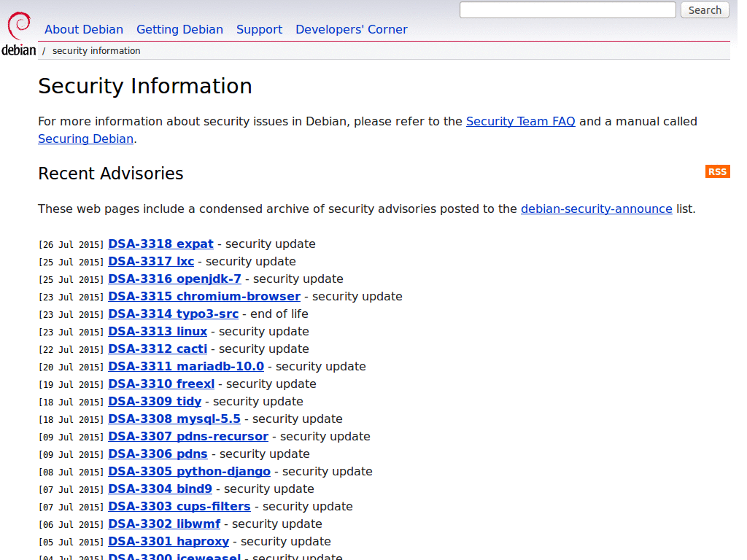Open advisory DSA-3308 mysql-5.5
This screenshot has width=747, height=560.
174,419
